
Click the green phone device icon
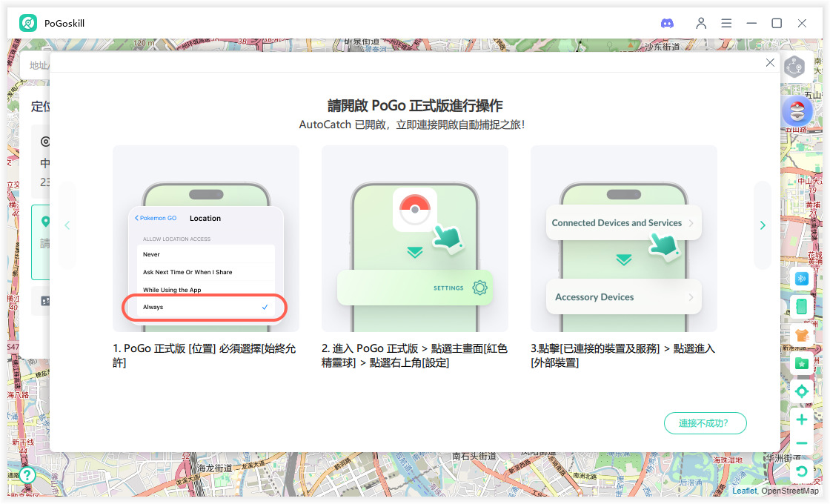tap(801, 306)
